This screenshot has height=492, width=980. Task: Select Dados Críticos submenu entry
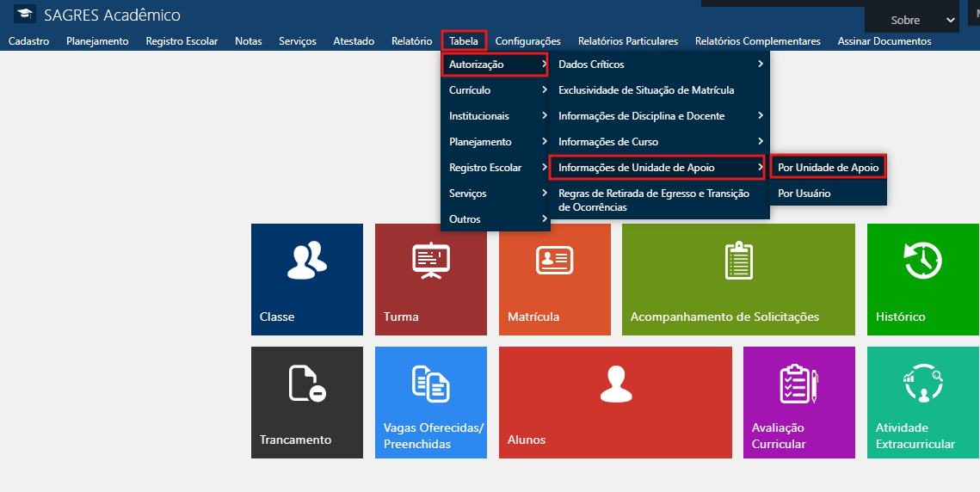pos(659,64)
